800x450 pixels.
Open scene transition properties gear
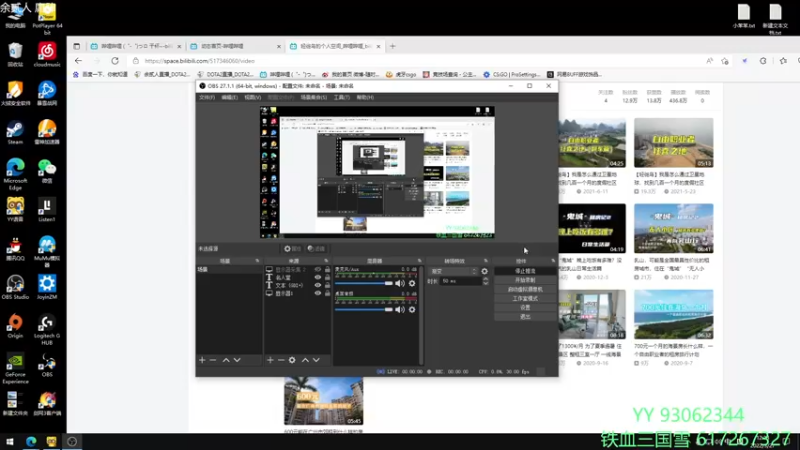click(x=485, y=271)
